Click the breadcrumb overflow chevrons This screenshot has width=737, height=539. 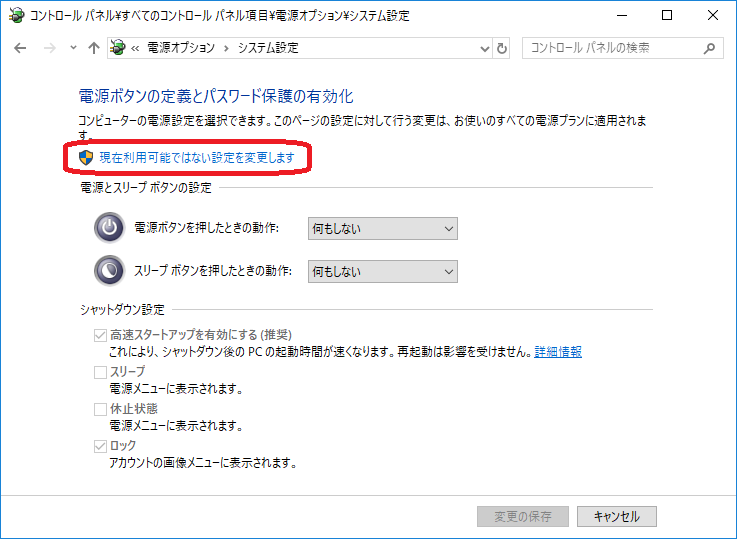[x=135, y=48]
